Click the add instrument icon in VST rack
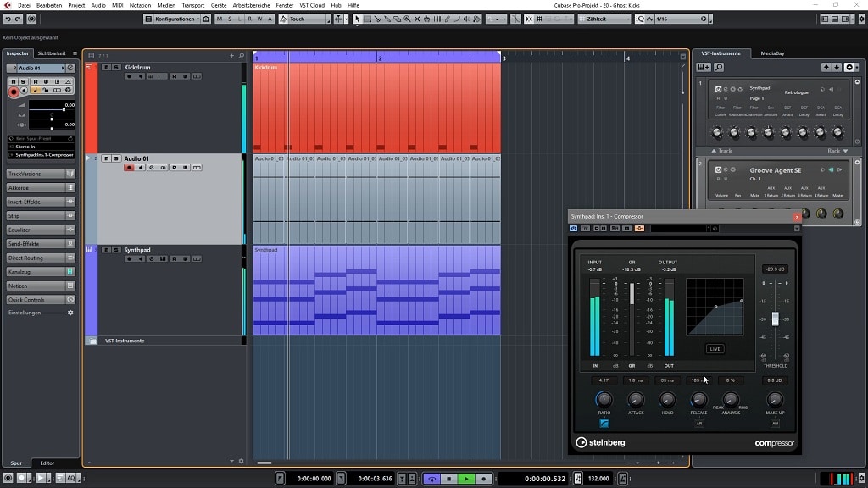868x488 pixels. pos(704,68)
